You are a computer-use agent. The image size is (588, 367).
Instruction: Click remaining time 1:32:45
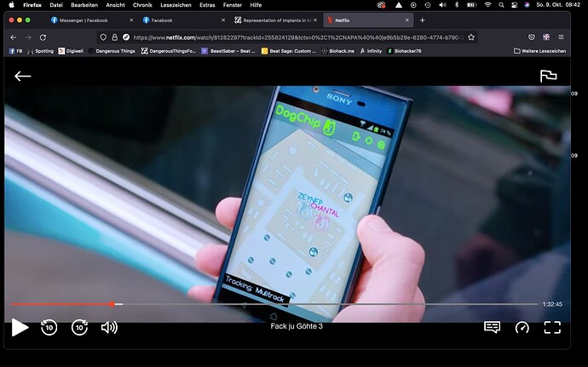pos(552,304)
